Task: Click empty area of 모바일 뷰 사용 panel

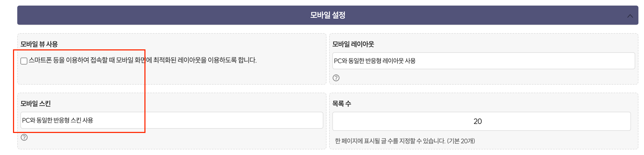Action: coord(212,74)
